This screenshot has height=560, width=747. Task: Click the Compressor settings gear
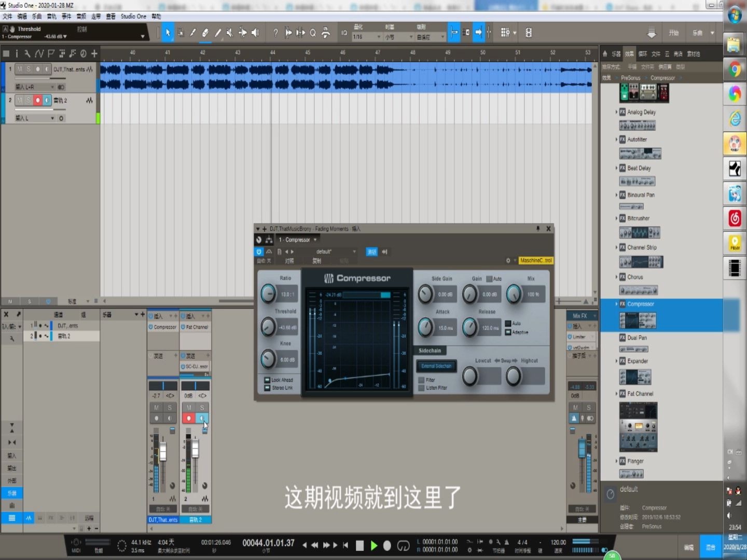(508, 260)
